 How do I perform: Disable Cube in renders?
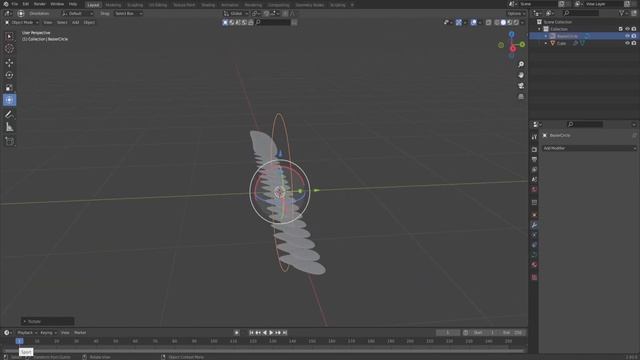point(634,43)
